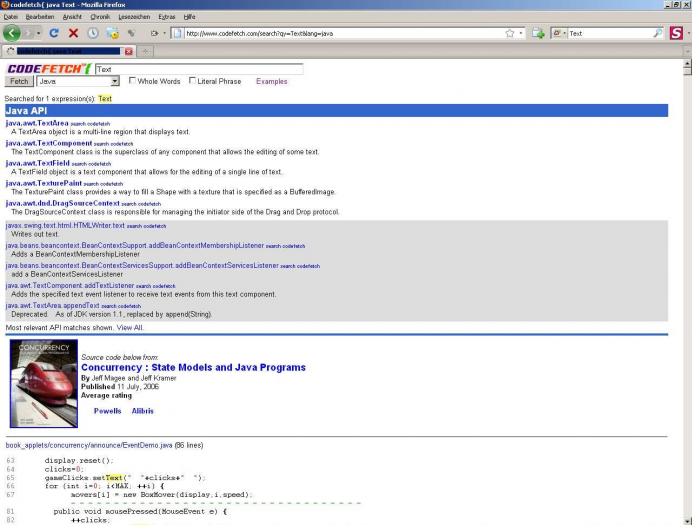Open BeanContextServicesSupport.addBeanContextServicesListener link
Viewport: 692px width, 525px height.
click(x=142, y=266)
